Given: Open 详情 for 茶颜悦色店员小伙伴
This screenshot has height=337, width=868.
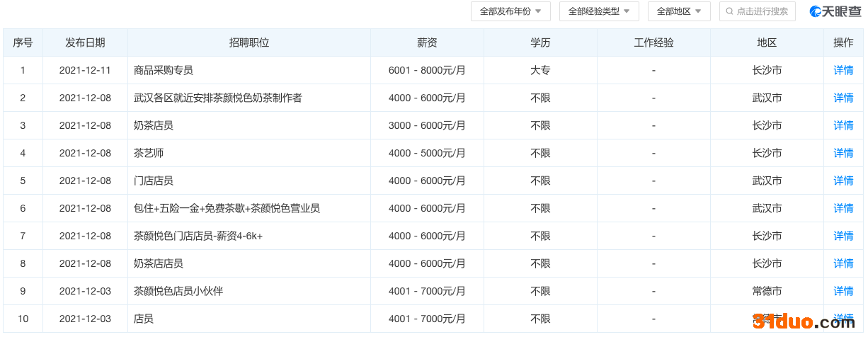Looking at the screenshot, I should point(843,291).
